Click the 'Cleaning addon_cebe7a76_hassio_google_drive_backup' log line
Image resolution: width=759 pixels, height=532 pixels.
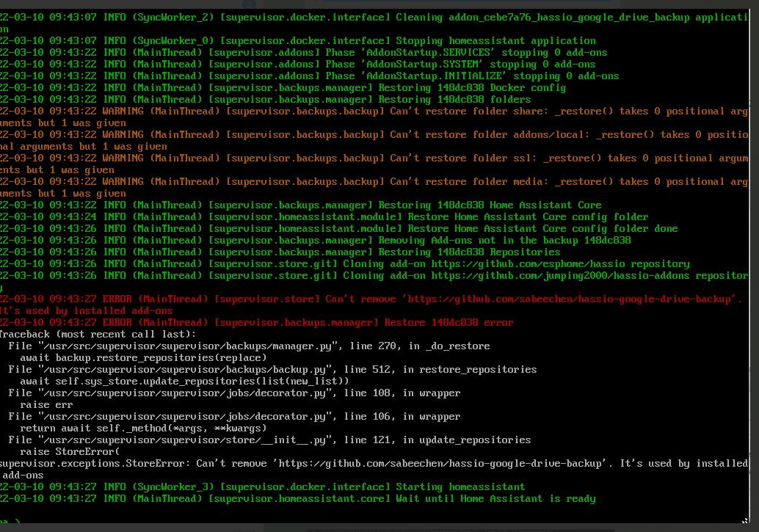point(374,23)
